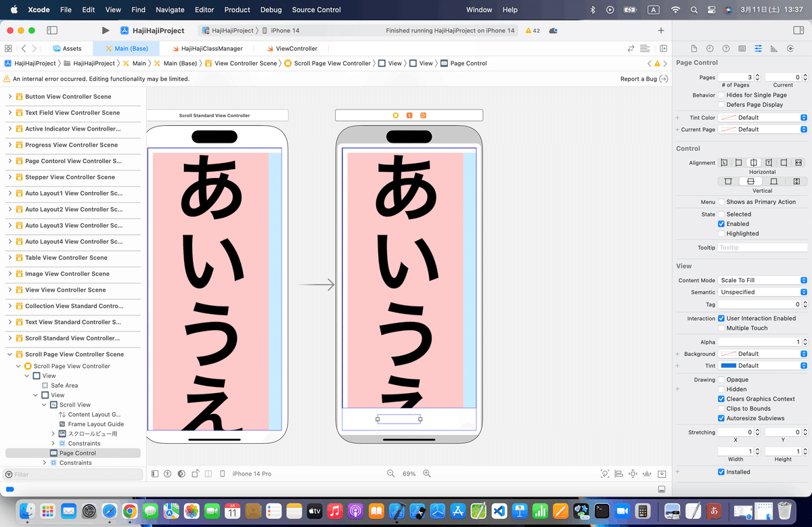Update frames on the canvas

(x=605, y=474)
